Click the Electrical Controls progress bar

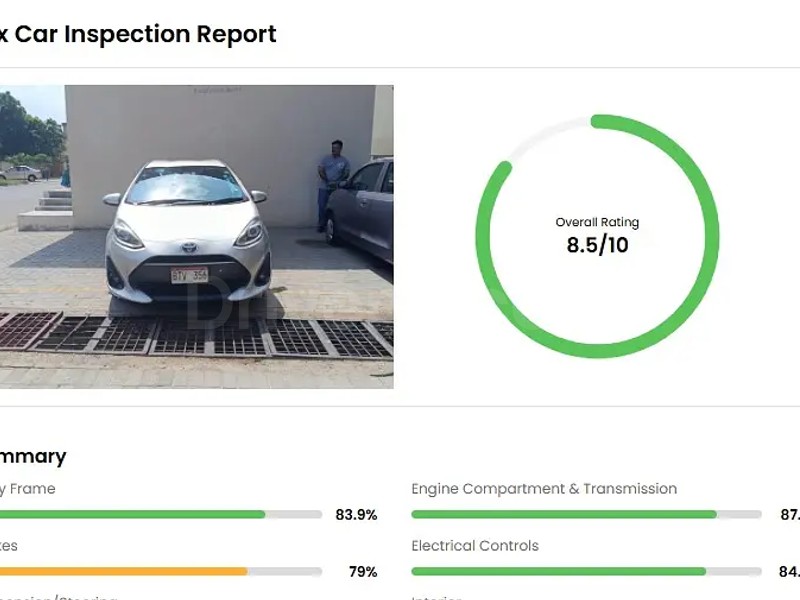click(558, 572)
